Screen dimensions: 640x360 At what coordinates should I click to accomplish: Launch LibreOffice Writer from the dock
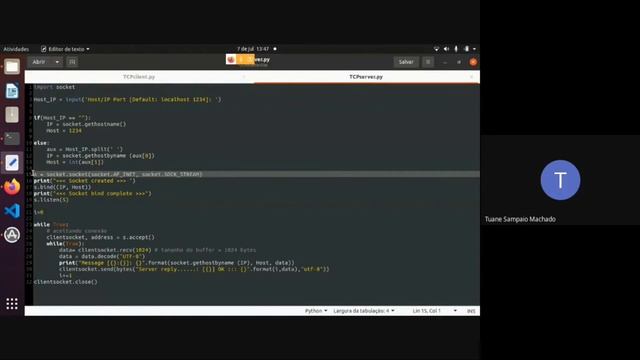[12, 91]
